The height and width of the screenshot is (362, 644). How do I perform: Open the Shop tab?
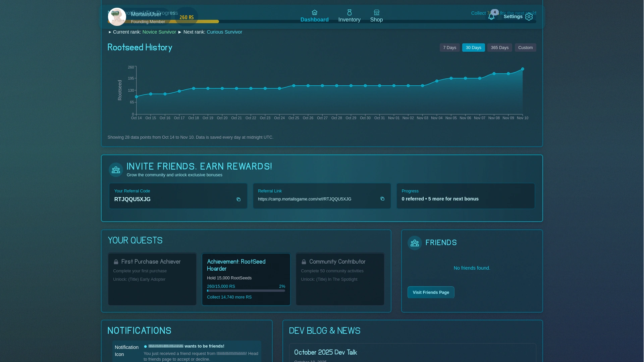click(x=376, y=16)
